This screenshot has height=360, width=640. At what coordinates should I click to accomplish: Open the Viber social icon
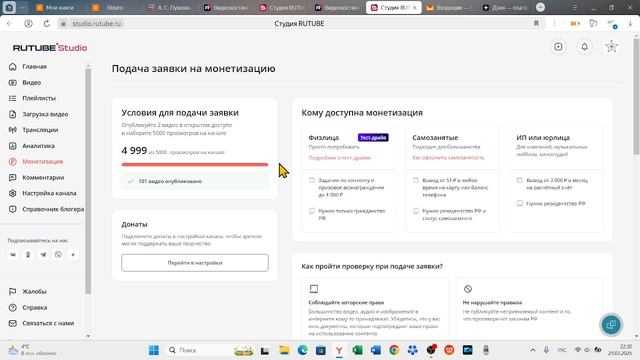58,255
